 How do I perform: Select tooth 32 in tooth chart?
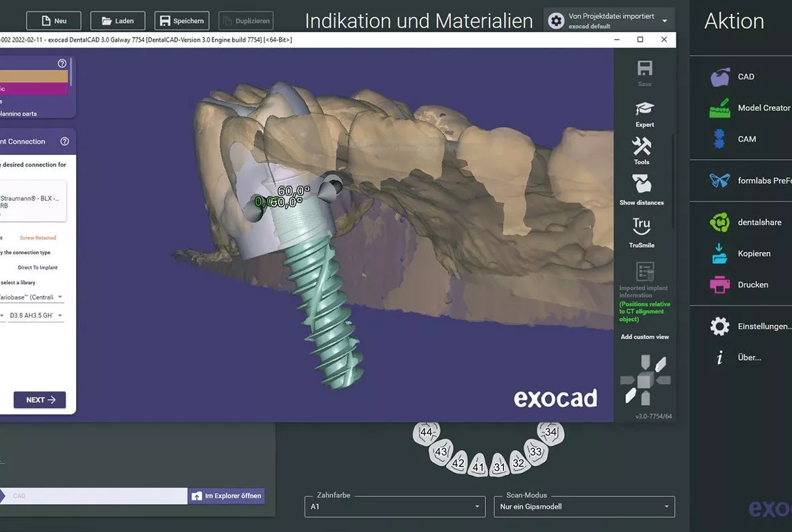coord(519,462)
